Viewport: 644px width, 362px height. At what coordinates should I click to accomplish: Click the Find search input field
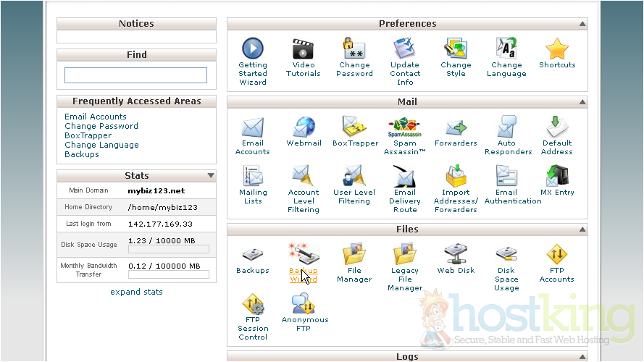(135, 75)
